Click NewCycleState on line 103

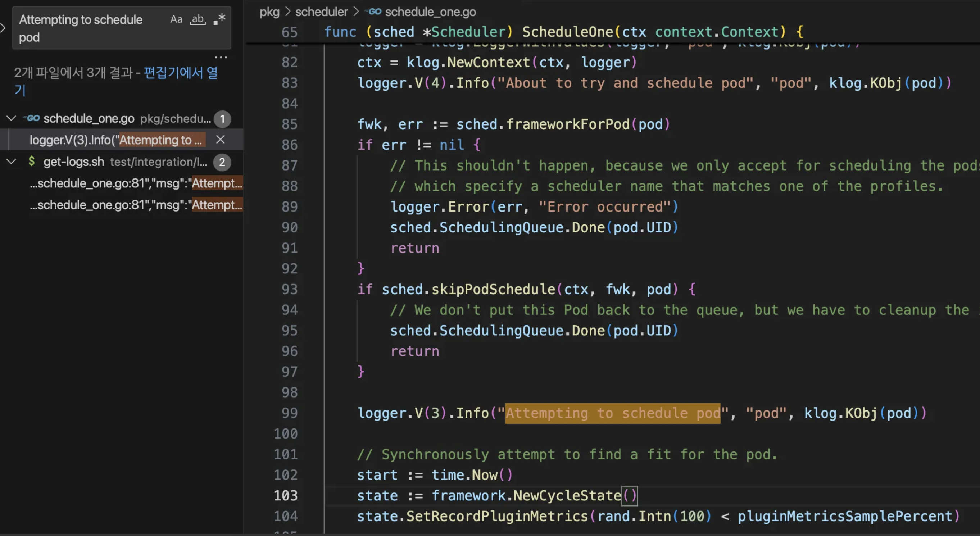[567, 496]
